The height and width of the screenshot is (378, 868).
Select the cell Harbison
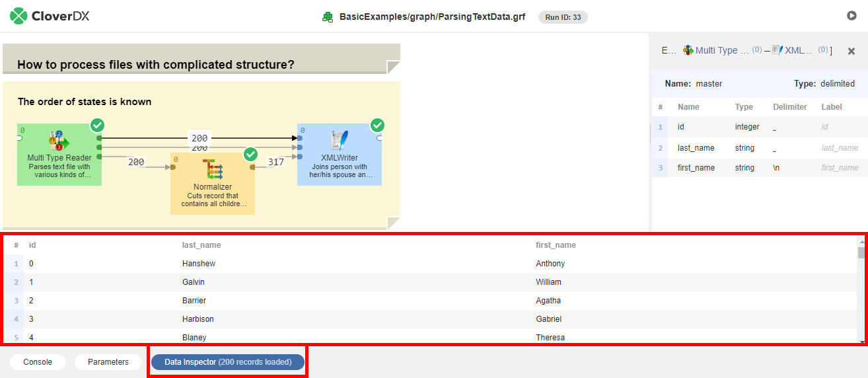click(198, 319)
